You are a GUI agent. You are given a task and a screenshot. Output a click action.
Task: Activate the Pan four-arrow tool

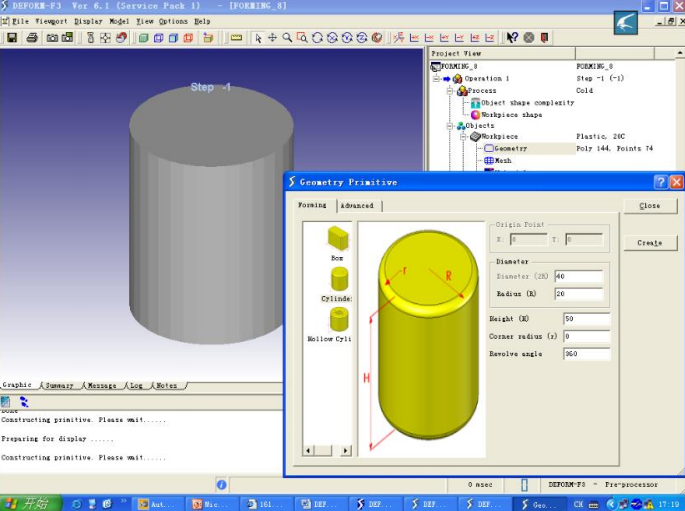coord(272,38)
